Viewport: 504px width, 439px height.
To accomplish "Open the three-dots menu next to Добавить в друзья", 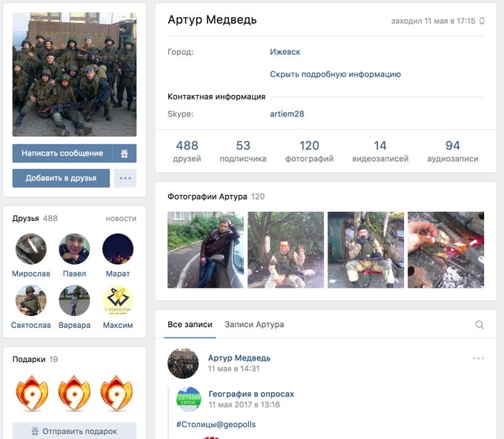I will pyautogui.click(x=125, y=178).
